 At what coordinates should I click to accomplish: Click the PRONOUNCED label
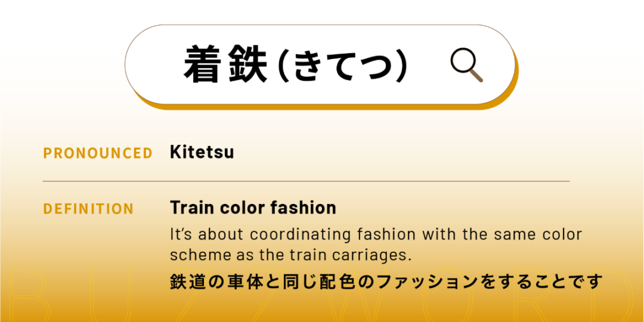click(98, 153)
